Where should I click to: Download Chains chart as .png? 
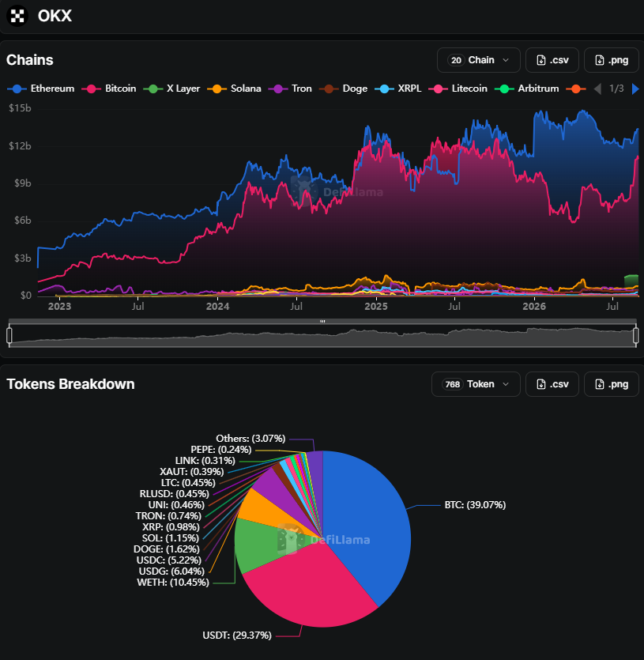click(x=612, y=60)
